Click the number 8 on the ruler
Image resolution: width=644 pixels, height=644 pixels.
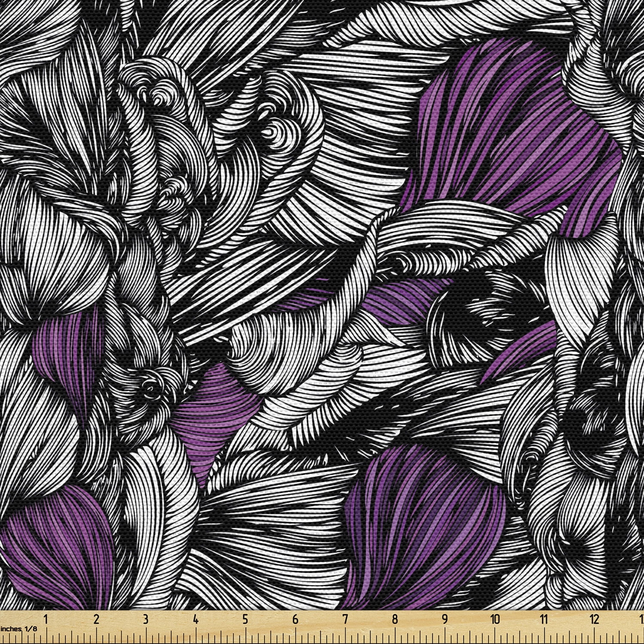click(x=395, y=620)
